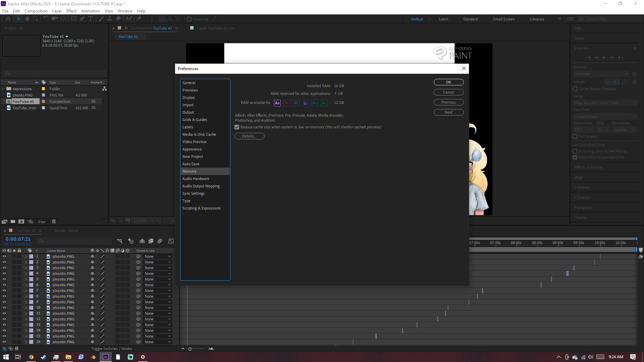644x362 pixels.
Task: Select the Pen tool in toolbar
Action: click(x=82, y=19)
